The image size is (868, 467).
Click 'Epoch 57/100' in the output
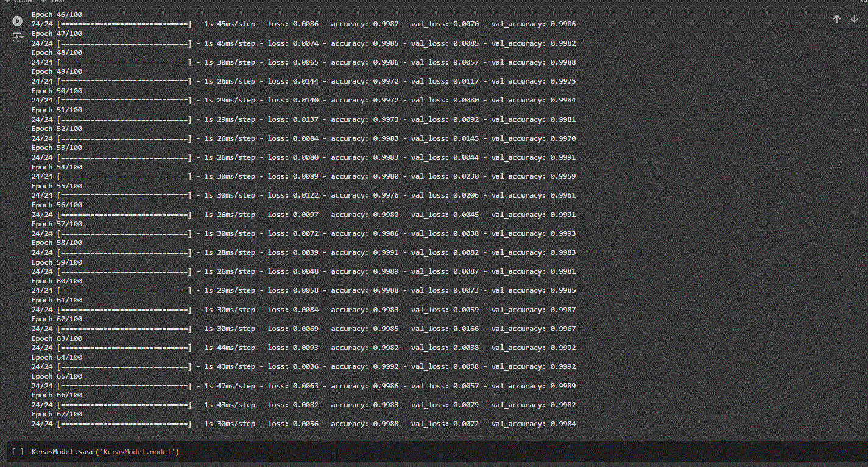coord(57,224)
